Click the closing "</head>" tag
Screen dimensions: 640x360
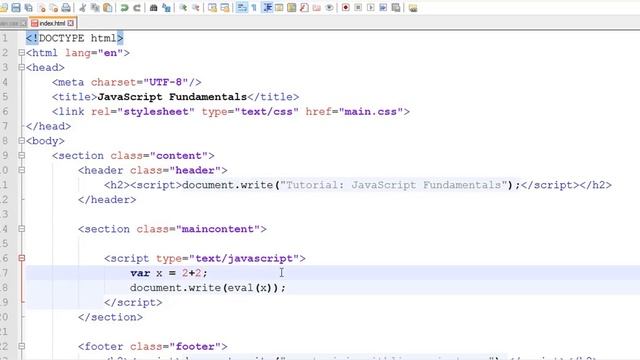(48, 126)
